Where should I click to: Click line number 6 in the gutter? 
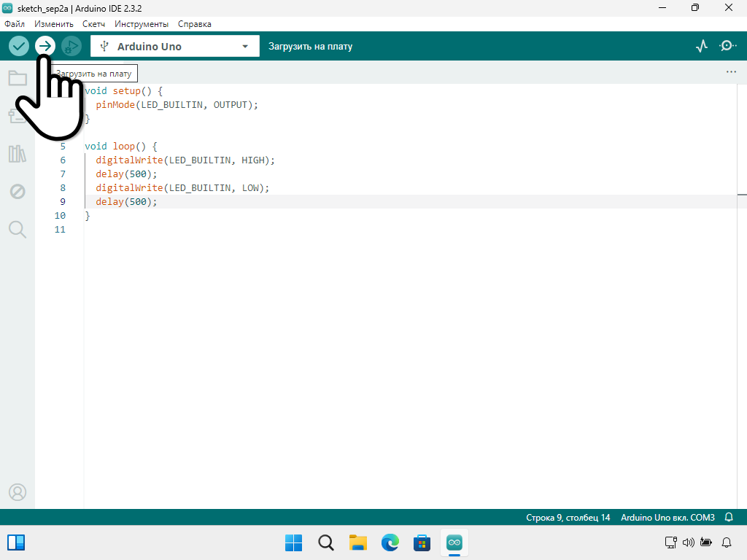coord(63,160)
